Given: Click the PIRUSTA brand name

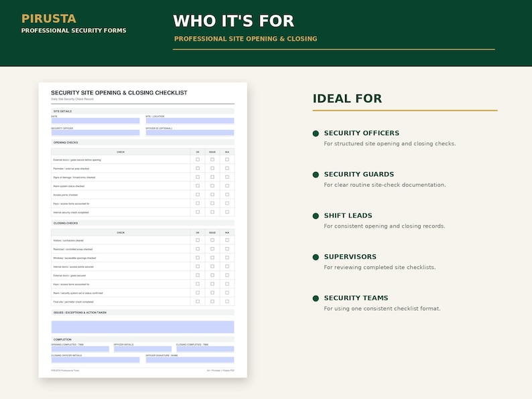Looking at the screenshot, I should click(49, 19).
